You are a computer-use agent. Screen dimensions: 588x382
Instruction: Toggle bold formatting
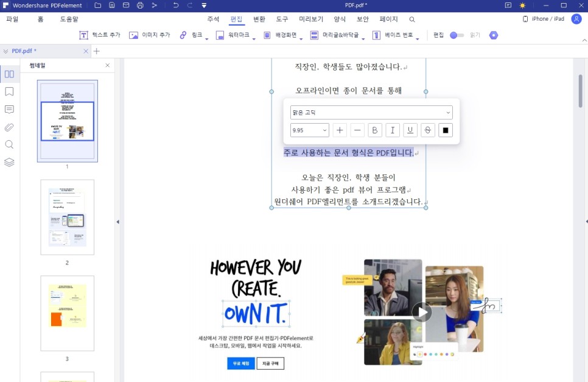[374, 130]
